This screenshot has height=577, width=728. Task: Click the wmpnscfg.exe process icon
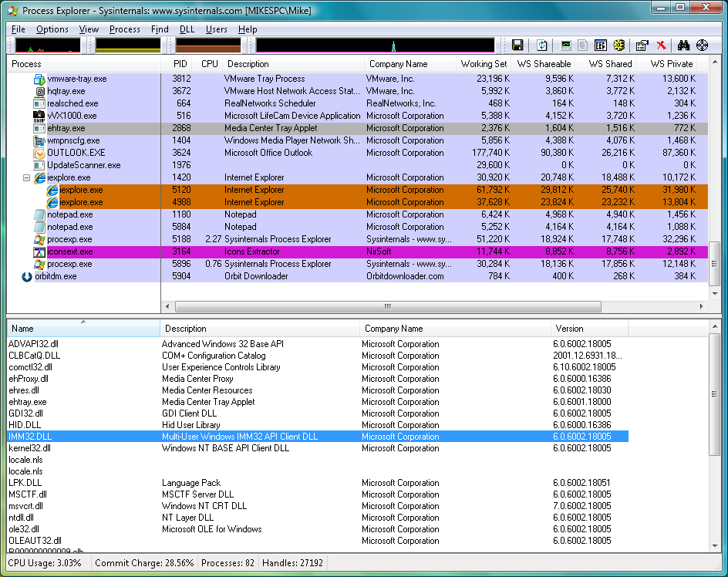pyautogui.click(x=39, y=140)
